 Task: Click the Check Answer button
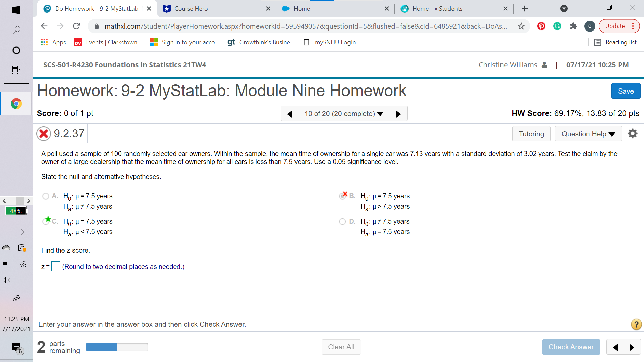tap(571, 347)
